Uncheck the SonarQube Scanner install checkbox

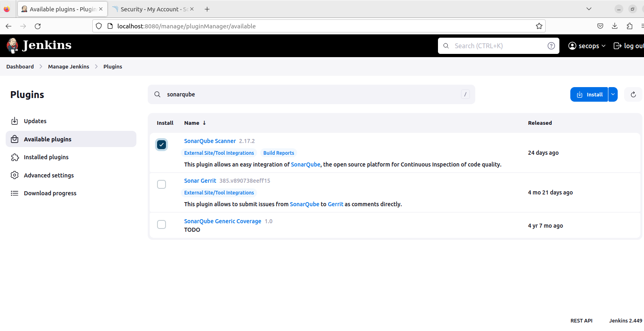pos(162,145)
